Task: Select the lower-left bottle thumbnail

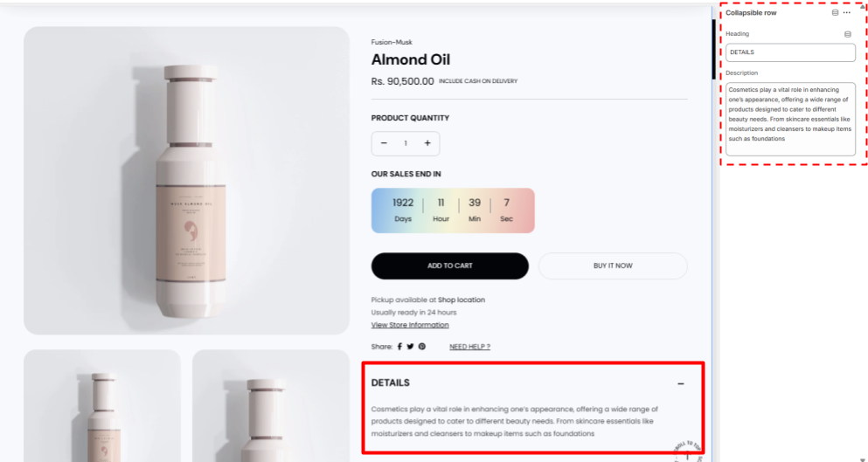Action: pyautogui.click(x=102, y=405)
